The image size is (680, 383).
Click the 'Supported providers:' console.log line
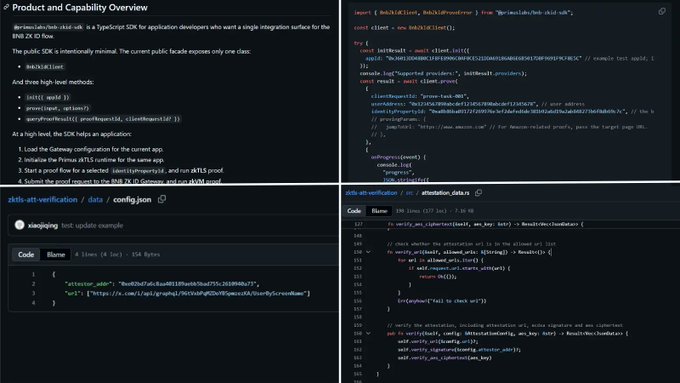(x=443, y=73)
